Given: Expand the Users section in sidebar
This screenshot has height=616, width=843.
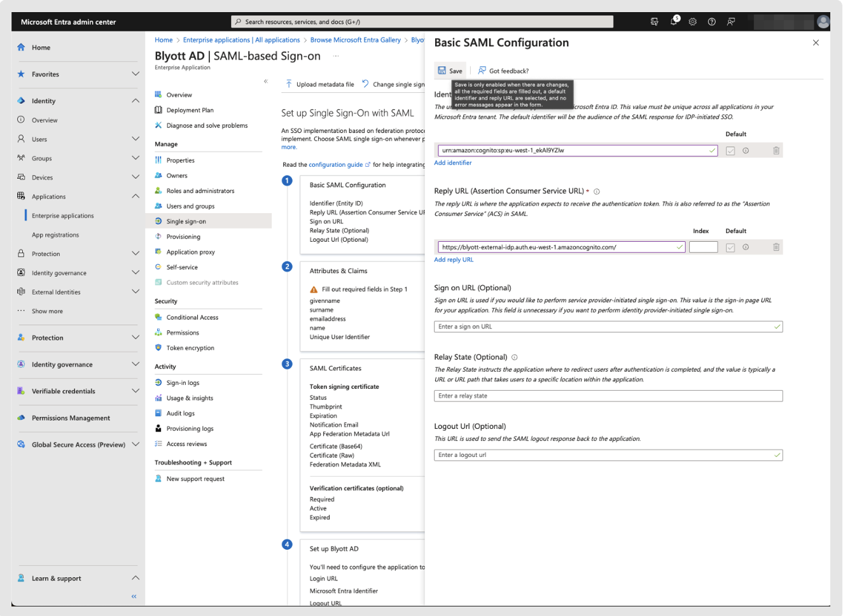Looking at the screenshot, I should pos(135,139).
